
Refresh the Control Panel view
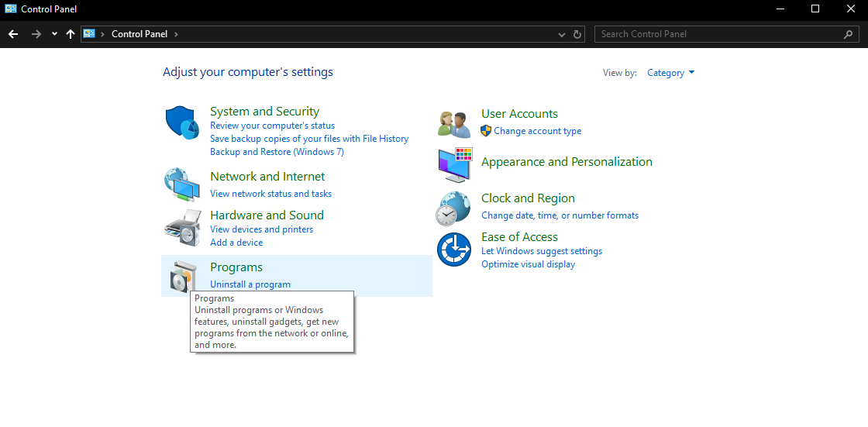pos(577,34)
